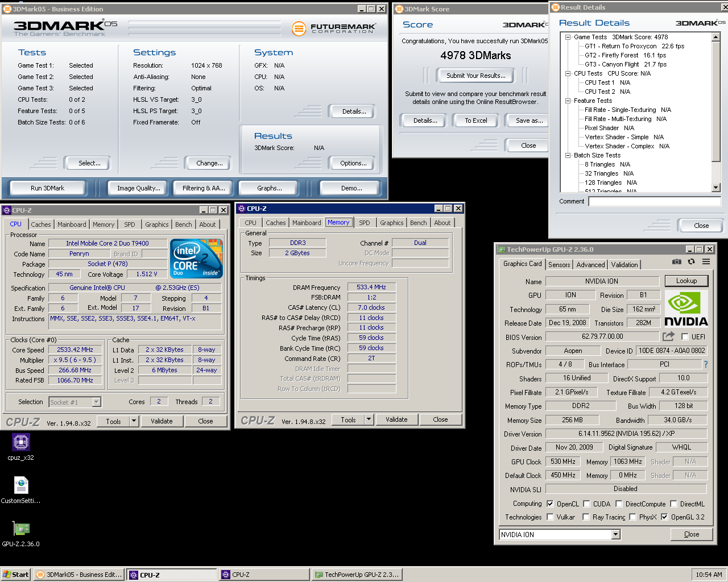This screenshot has width=728, height=582.
Task: Open GPU-Z hamburger menu icon
Action: click(x=706, y=262)
